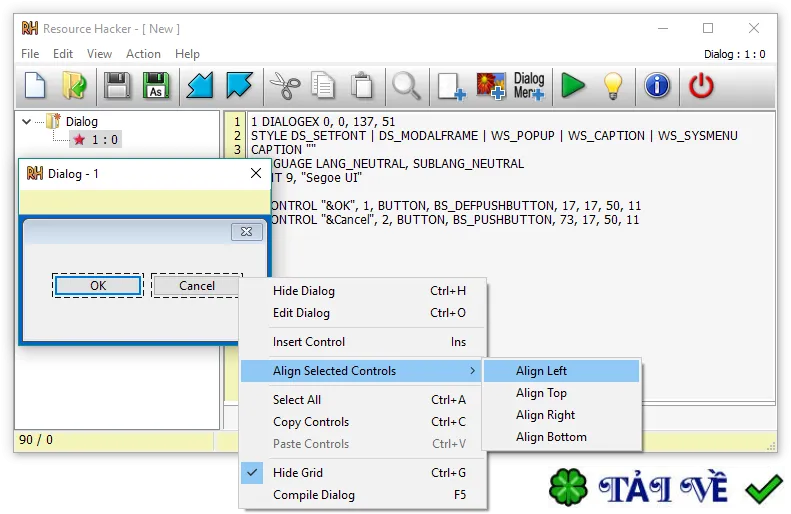Open info with the blue i icon
The height and width of the screenshot is (514, 791).
click(657, 85)
